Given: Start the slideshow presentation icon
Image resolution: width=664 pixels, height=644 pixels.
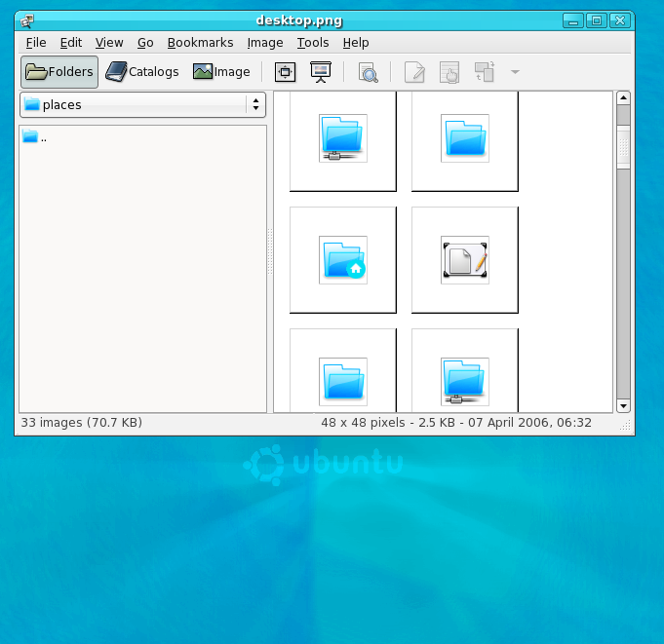Looking at the screenshot, I should coord(321,72).
